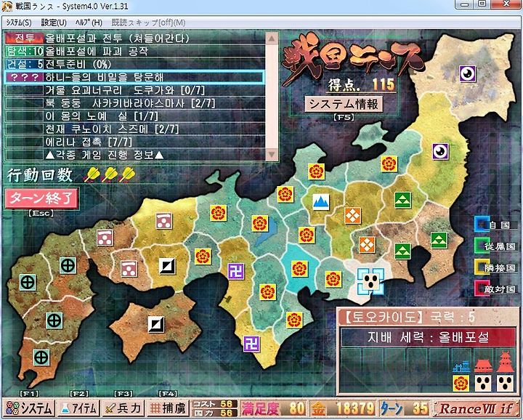Click the game icon in the title bar

(7, 6)
